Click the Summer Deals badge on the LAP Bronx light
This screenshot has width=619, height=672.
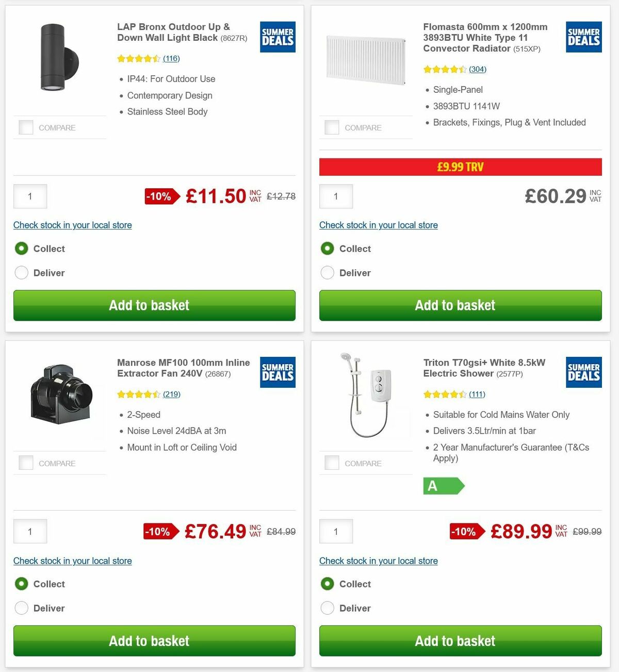point(277,37)
